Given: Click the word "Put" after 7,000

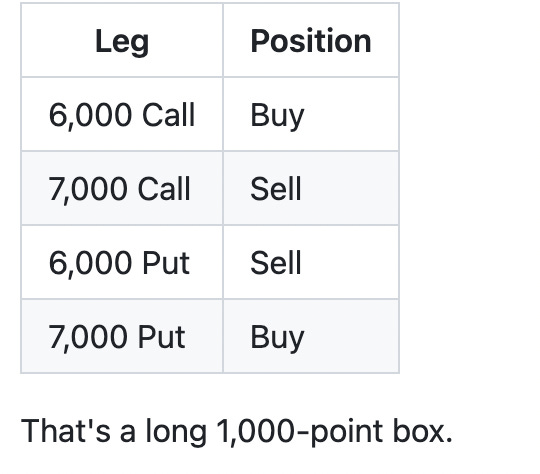Looking at the screenshot, I should [162, 337].
